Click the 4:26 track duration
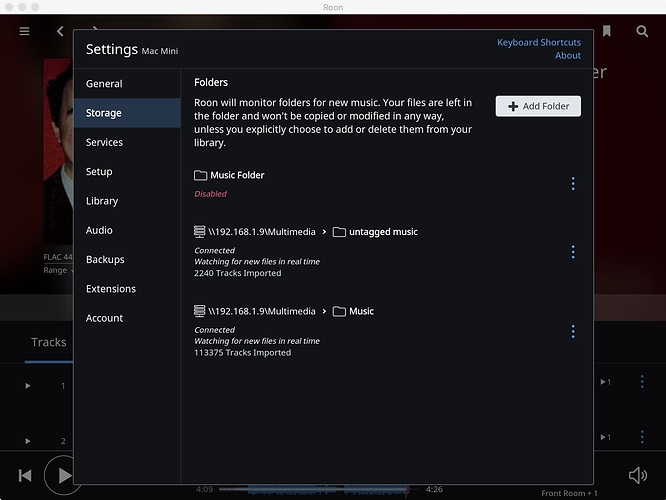Viewport: 666px width, 500px height. tap(434, 489)
